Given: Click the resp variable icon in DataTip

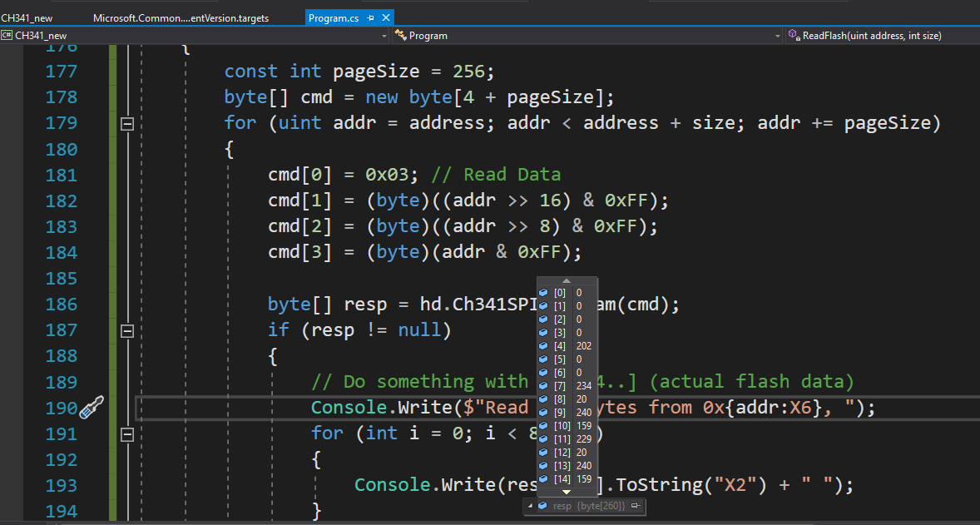Looking at the screenshot, I should click(x=542, y=506).
